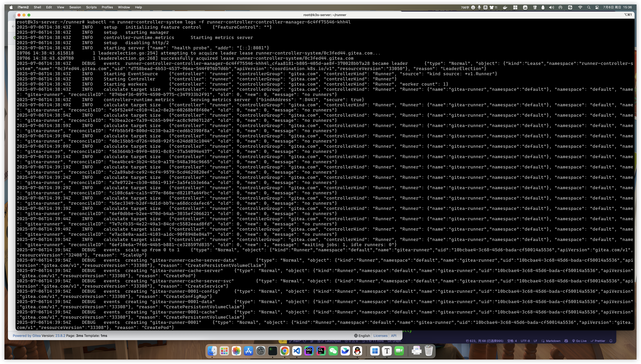This screenshot has width=641, height=364.
Task: Open the Trash in the dock
Action: click(x=429, y=351)
